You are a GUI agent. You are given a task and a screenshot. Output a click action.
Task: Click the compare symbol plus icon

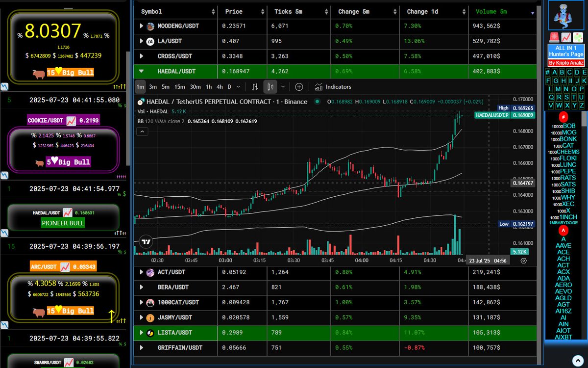[x=299, y=87]
